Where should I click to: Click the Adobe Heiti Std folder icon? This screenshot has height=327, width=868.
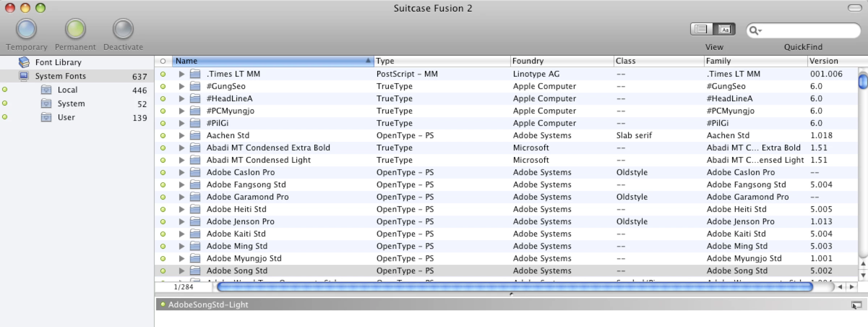[x=195, y=209]
